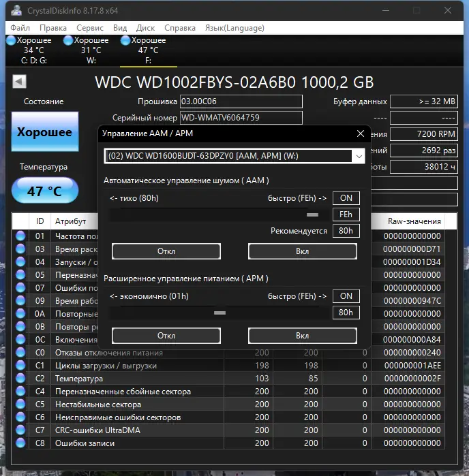Close the Управление AAM / APM dialog
The width and height of the screenshot is (469, 476).
pos(361,133)
